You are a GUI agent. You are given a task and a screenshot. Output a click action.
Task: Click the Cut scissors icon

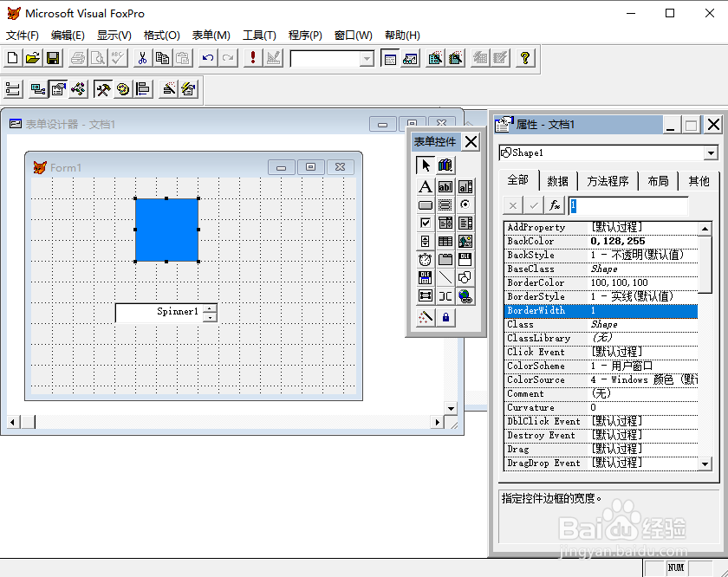[142, 58]
